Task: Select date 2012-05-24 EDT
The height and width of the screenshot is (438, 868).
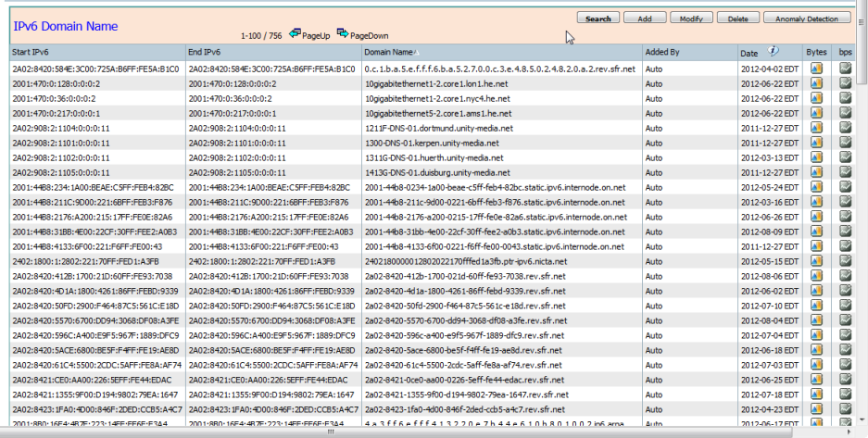Action: point(770,188)
